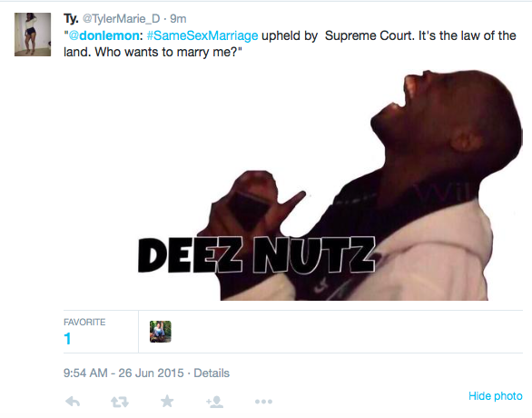Click the follow user plus-person icon

pos(214,402)
